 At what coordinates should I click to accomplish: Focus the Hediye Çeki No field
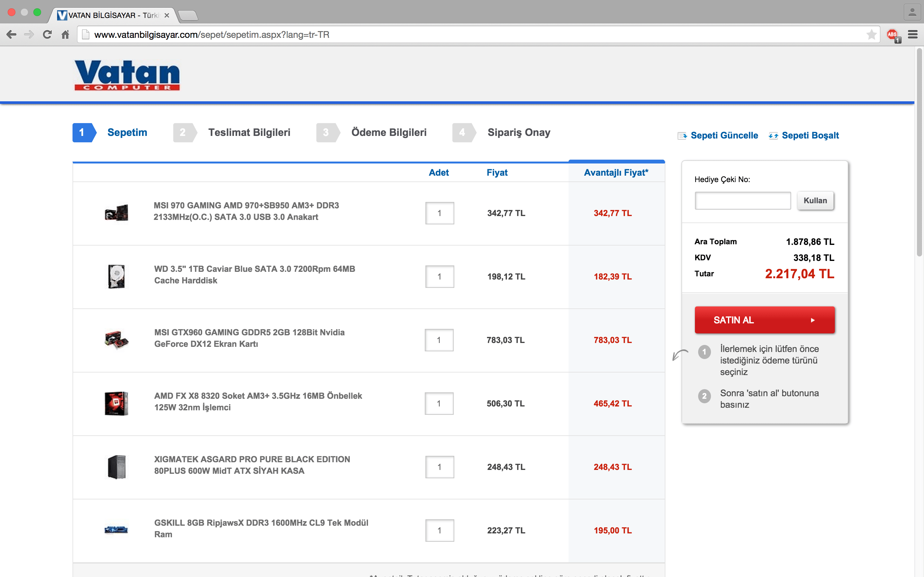[x=742, y=201]
